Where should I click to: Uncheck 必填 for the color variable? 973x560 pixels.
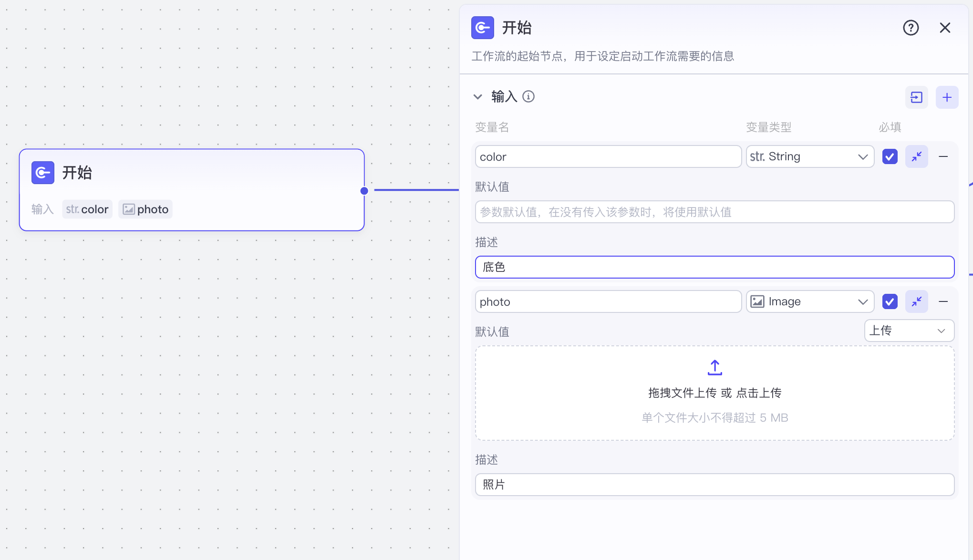click(x=890, y=156)
